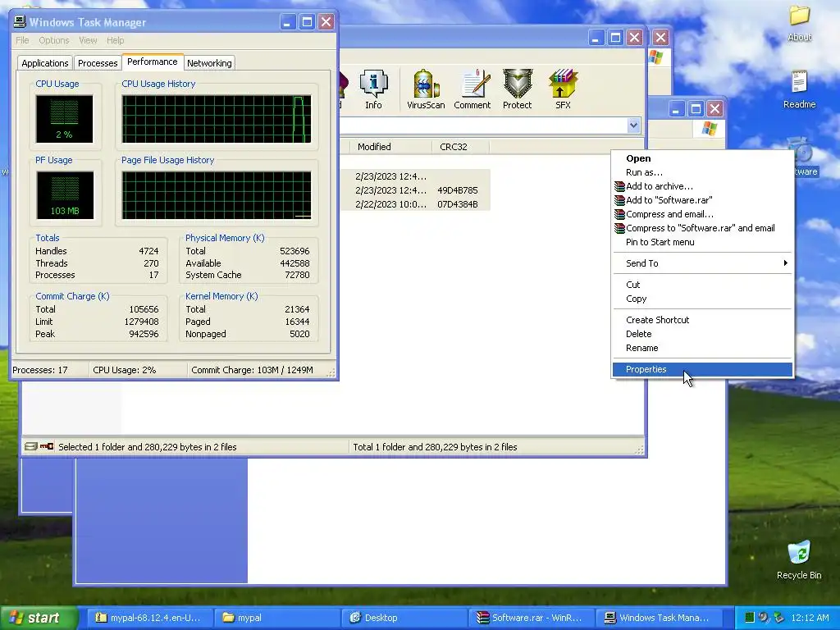This screenshot has height=630, width=840.
Task: Open the Task Manager Options menu
Action: [53, 40]
